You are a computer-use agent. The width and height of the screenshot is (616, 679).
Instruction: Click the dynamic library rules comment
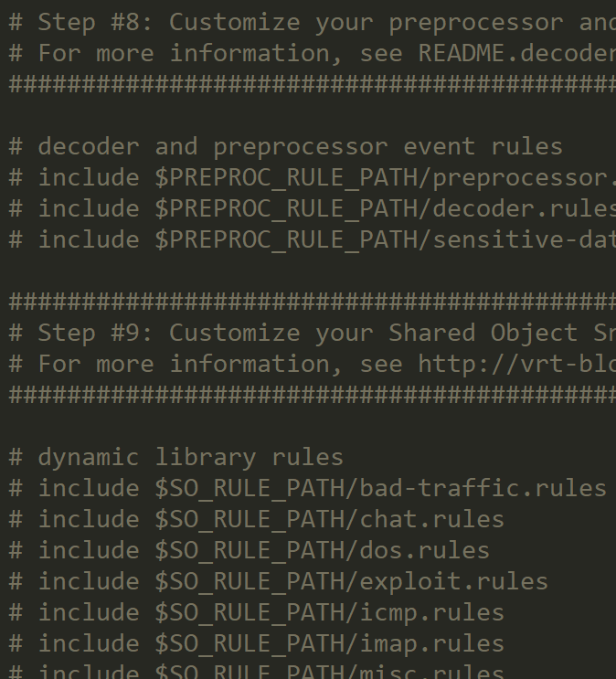(175, 458)
